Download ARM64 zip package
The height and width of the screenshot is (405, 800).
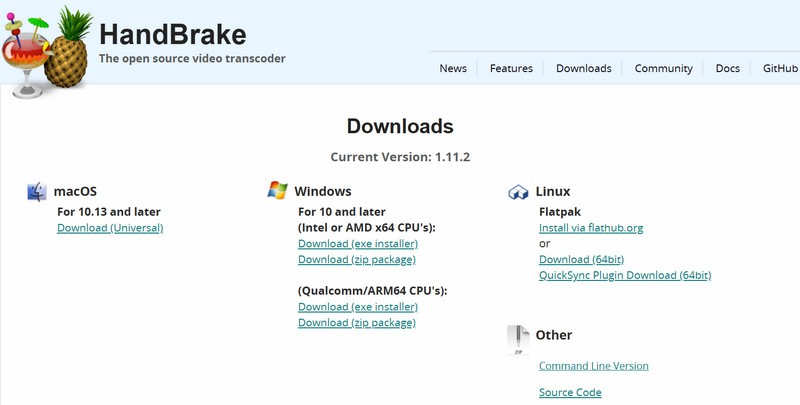(x=357, y=323)
